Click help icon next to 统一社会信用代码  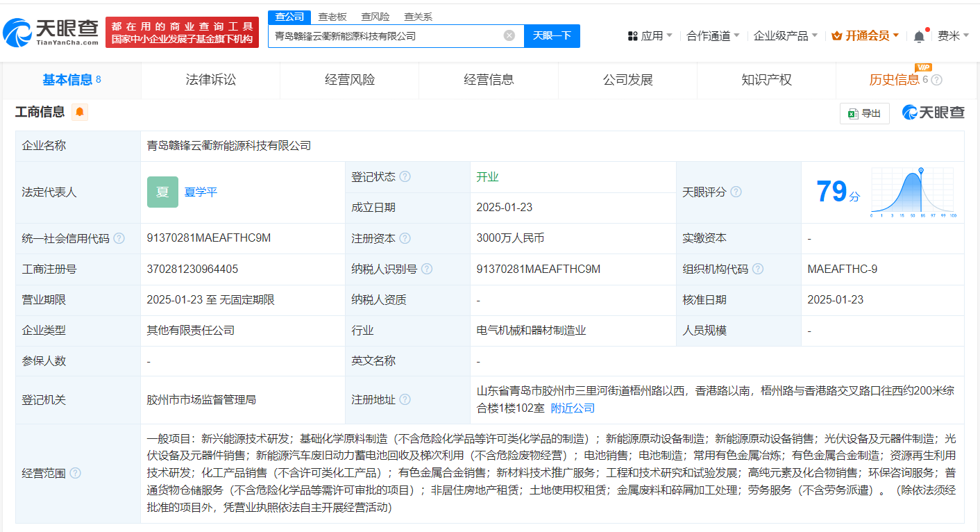[x=119, y=238]
